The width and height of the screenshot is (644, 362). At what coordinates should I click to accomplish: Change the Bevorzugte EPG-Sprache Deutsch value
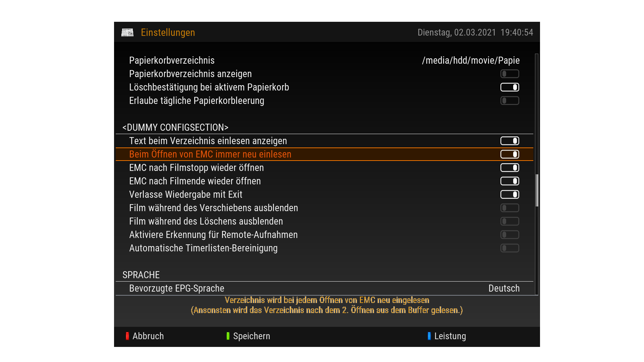pos(504,288)
